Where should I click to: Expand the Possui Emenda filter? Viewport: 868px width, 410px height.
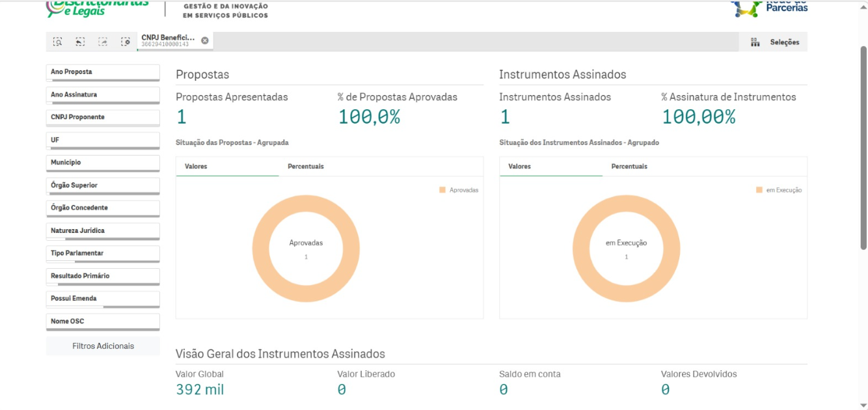coord(103,299)
